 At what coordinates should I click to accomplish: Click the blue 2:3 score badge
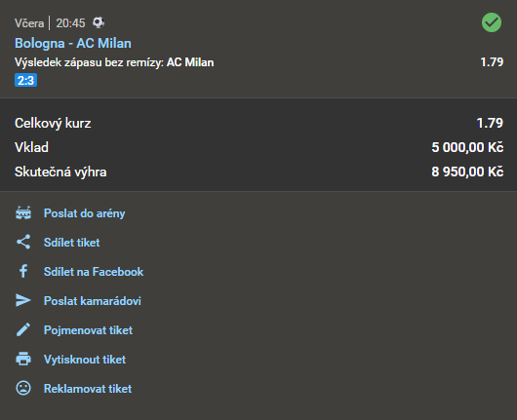click(x=25, y=80)
